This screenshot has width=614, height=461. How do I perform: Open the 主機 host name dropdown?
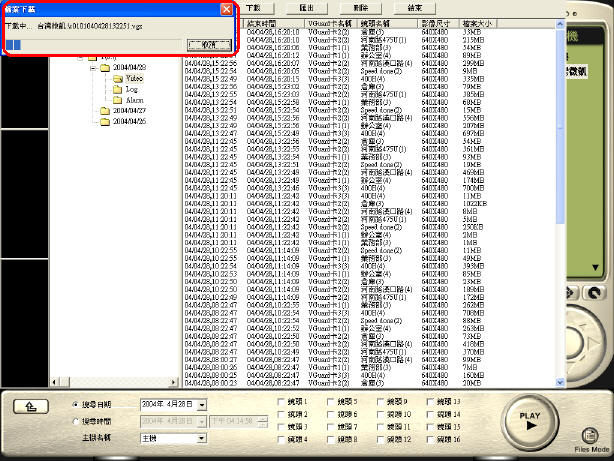202,438
